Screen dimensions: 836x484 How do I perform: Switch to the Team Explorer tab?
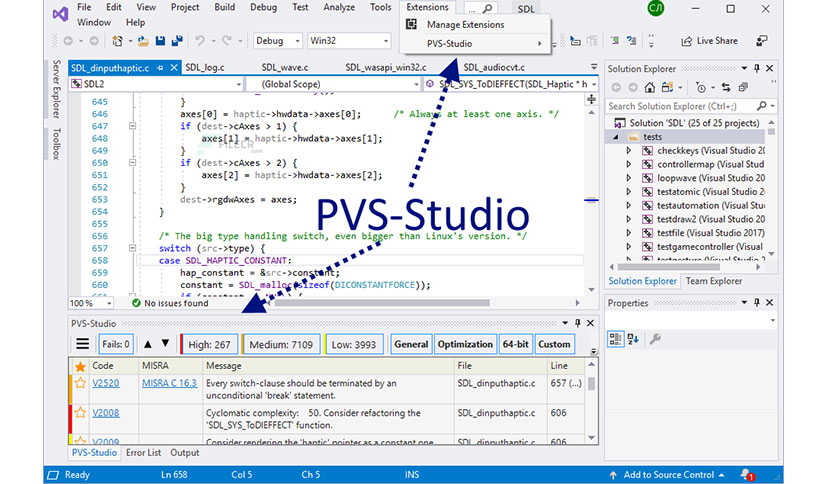(x=713, y=281)
